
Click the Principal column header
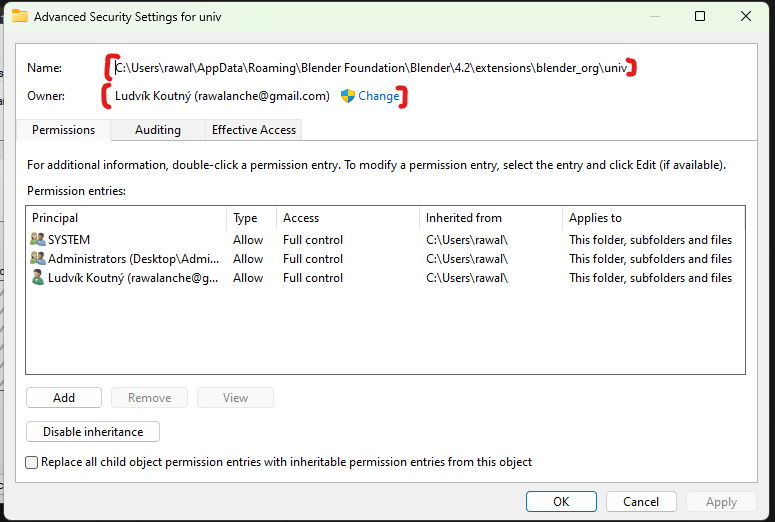pos(127,218)
